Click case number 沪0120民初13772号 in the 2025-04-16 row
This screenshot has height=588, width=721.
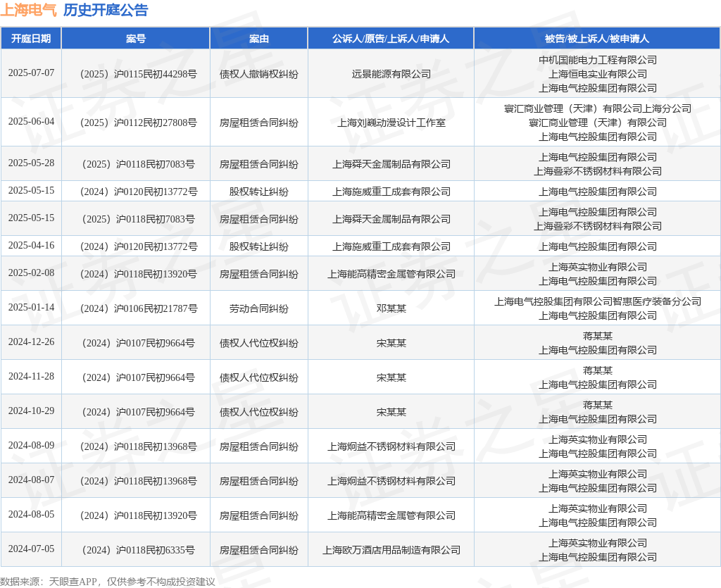pyautogui.click(x=139, y=246)
